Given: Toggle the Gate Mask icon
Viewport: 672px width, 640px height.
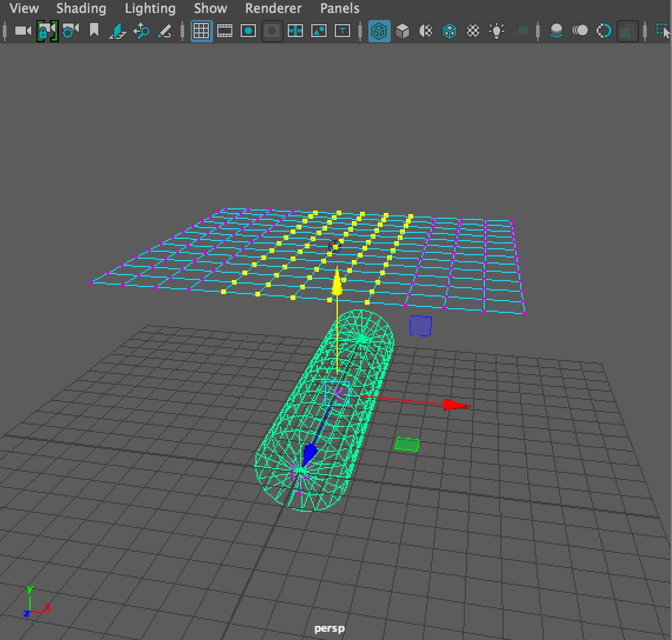Looking at the screenshot, I should coord(272,31).
